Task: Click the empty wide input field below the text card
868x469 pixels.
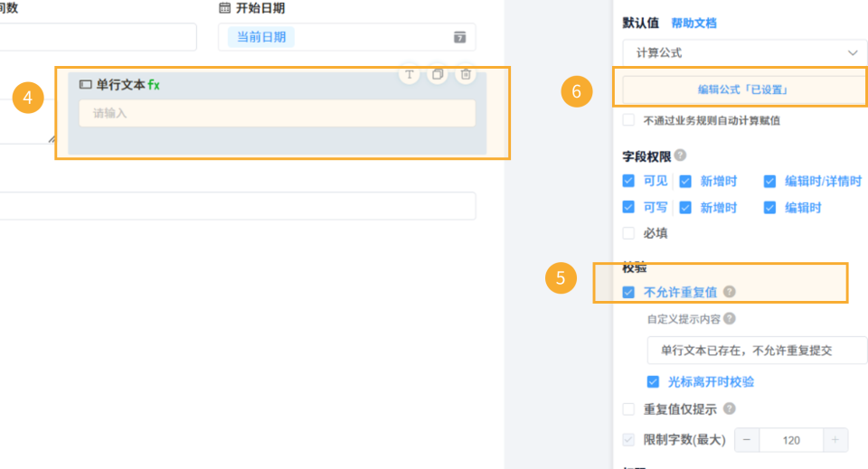Action: coord(238,206)
